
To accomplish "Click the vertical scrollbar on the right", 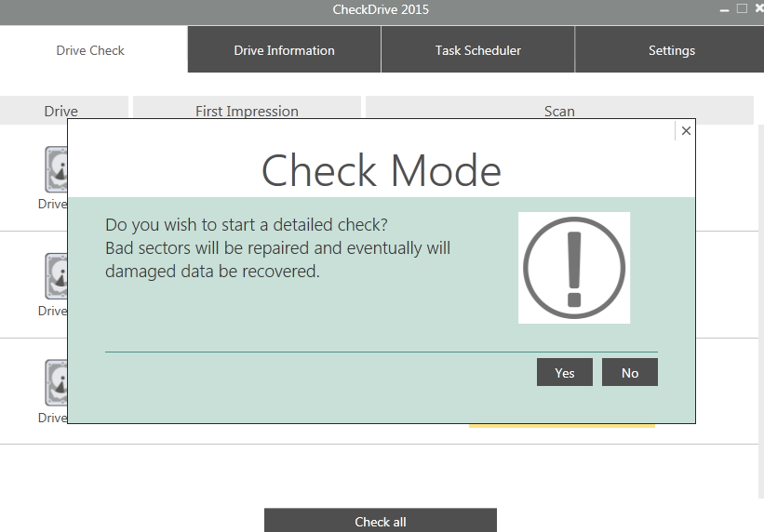I will 759,279.
